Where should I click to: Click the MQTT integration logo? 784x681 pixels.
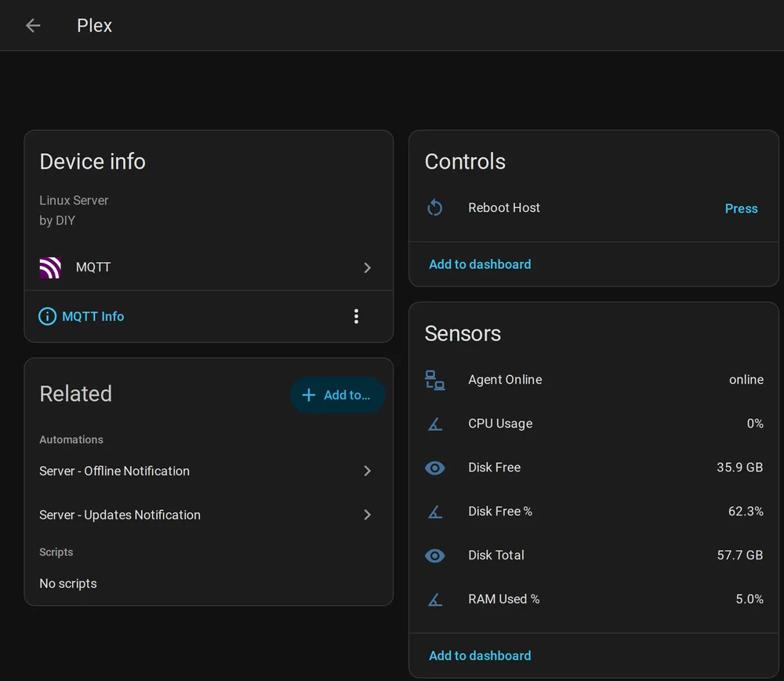click(50, 268)
